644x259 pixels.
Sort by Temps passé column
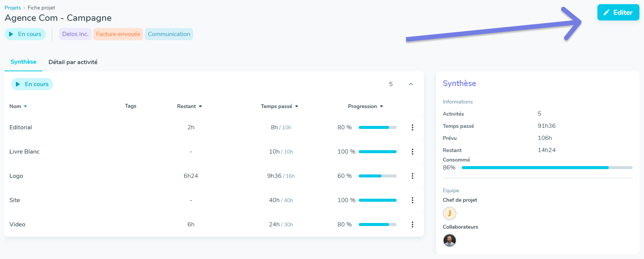[280, 106]
